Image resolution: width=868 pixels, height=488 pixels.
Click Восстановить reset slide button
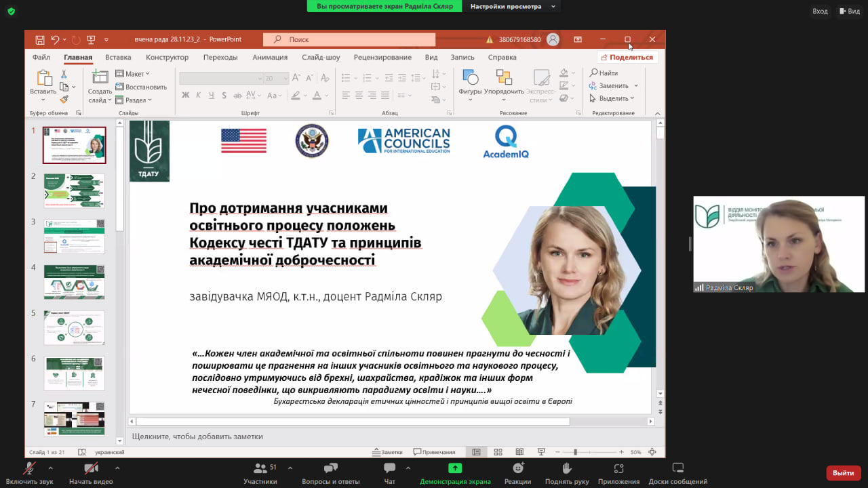141,87
